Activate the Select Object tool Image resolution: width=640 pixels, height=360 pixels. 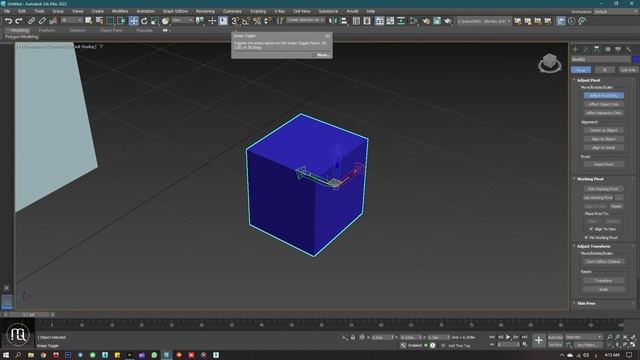tap(89, 21)
